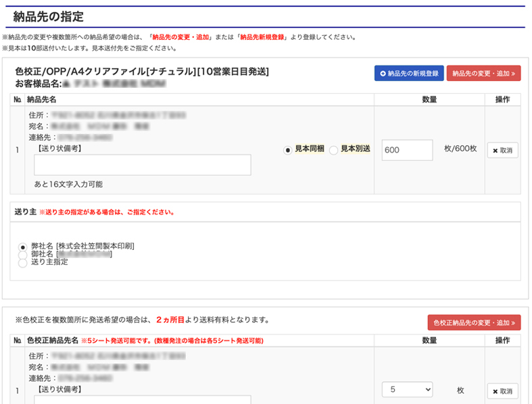Cancel the first delivery destination with 取消
The image size is (532, 404).
click(502, 150)
